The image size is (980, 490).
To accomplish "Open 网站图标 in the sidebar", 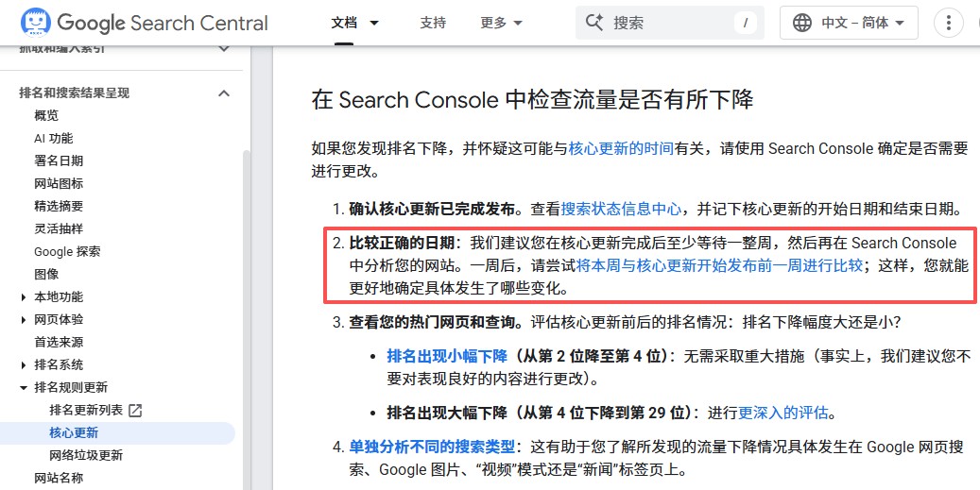I will tap(59, 183).
